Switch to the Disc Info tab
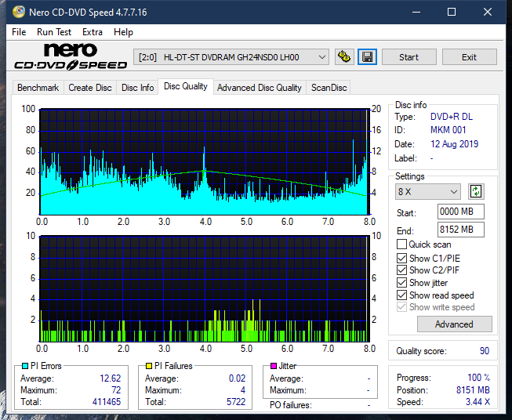Image resolution: width=512 pixels, height=420 pixels. [137, 88]
